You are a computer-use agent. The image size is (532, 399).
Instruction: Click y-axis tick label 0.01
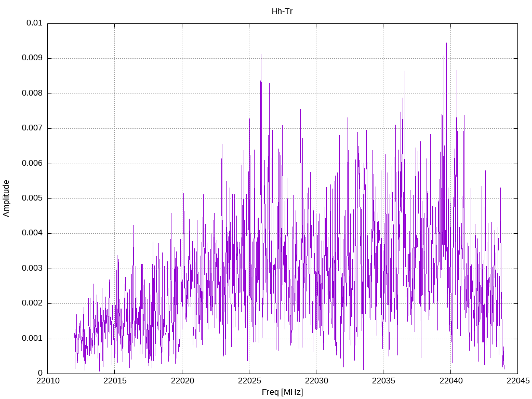(34, 23)
